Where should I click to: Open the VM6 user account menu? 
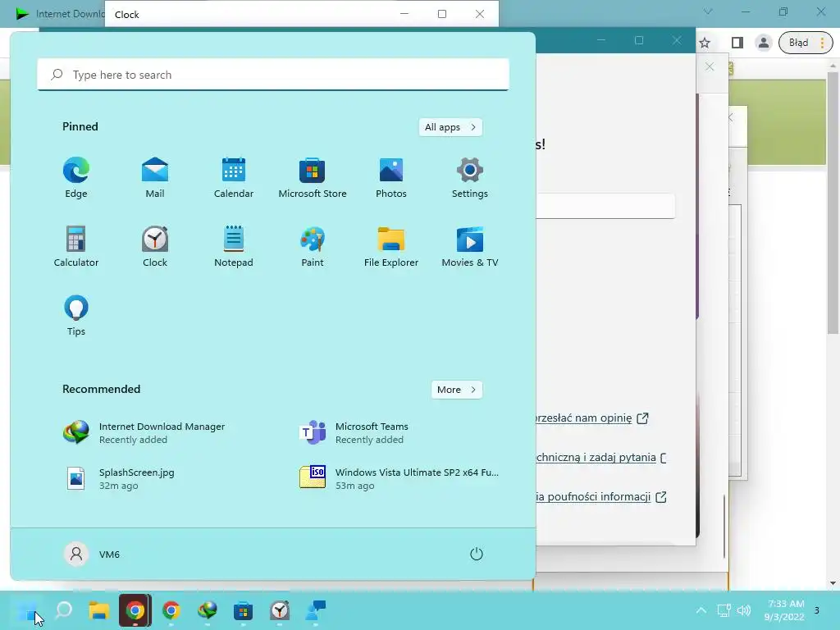[92, 554]
